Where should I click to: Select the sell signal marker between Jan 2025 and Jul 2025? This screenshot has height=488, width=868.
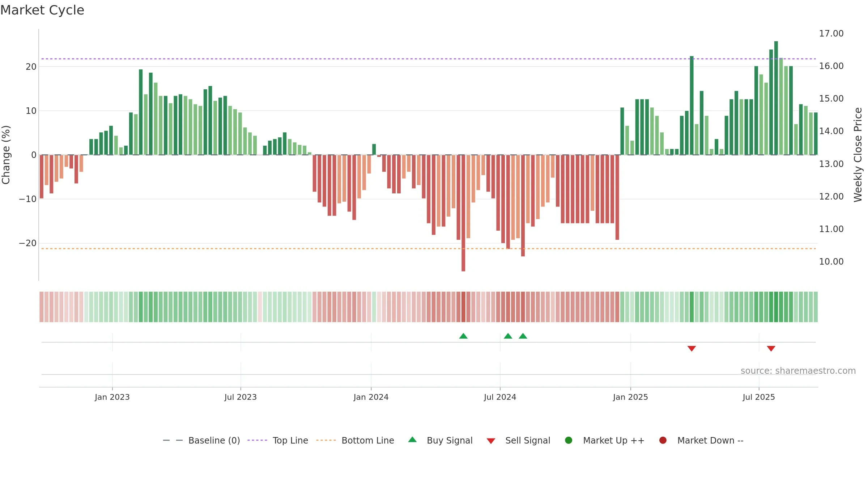692,348
